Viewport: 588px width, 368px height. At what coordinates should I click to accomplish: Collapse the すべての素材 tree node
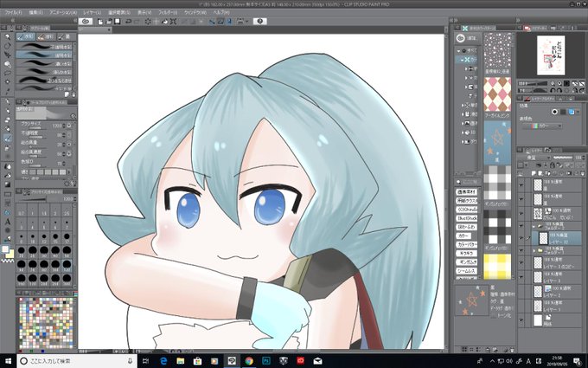tap(458, 50)
